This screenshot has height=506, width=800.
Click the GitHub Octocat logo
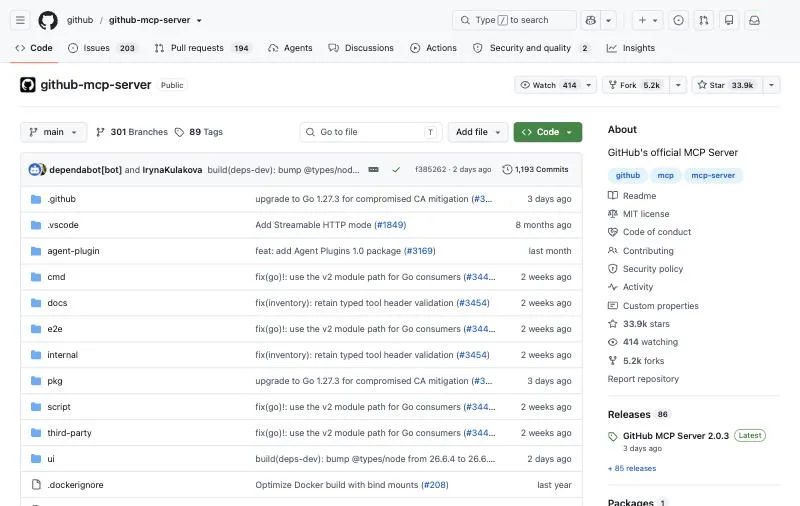[x=48, y=20]
